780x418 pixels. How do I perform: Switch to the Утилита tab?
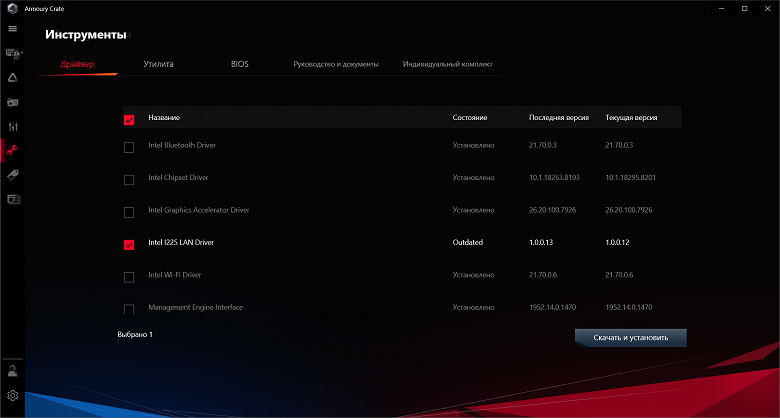point(158,64)
